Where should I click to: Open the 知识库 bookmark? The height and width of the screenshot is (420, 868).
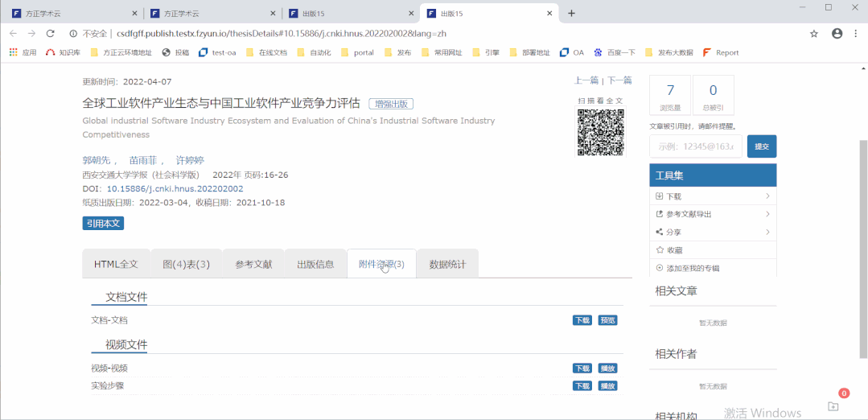coord(63,52)
